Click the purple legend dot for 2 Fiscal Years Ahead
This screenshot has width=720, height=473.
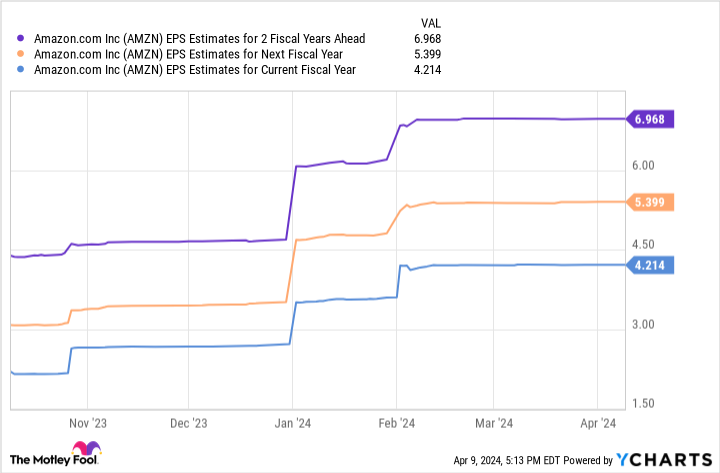click(23, 38)
